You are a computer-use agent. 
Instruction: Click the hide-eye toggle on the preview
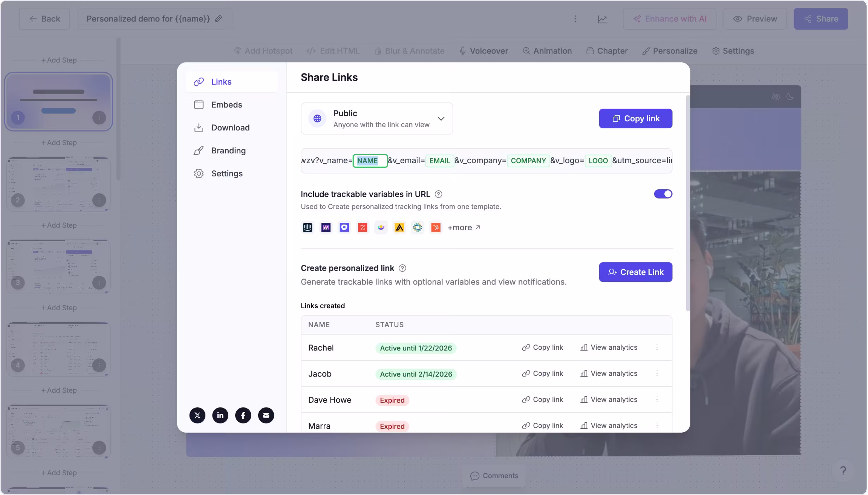(x=776, y=97)
